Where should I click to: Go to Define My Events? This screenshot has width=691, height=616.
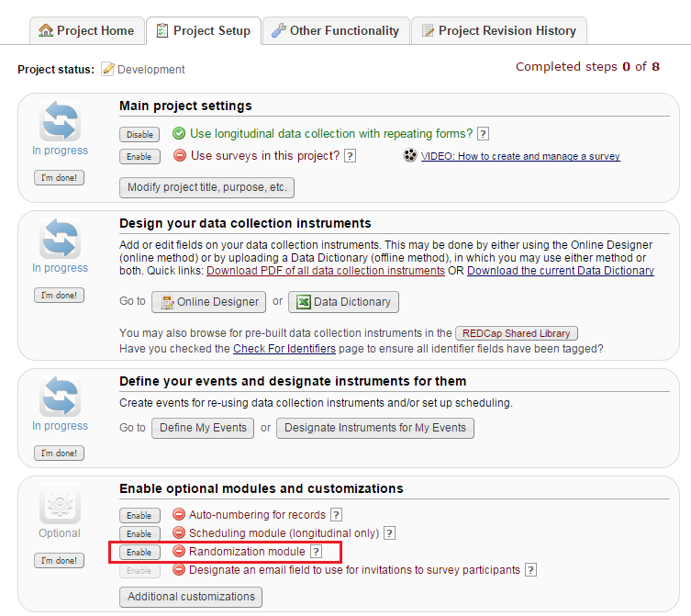(x=203, y=428)
